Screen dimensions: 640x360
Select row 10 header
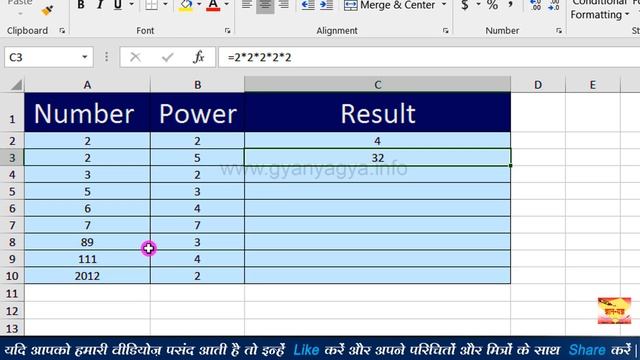12,276
